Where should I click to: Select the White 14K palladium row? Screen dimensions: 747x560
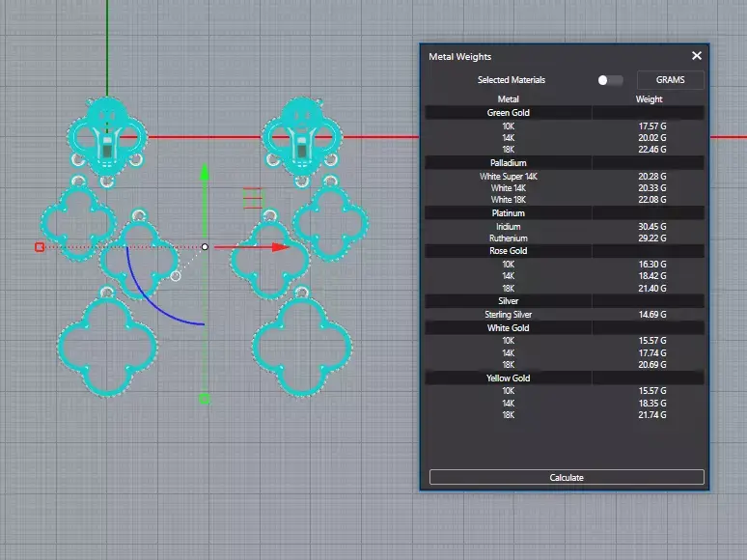[x=565, y=187]
